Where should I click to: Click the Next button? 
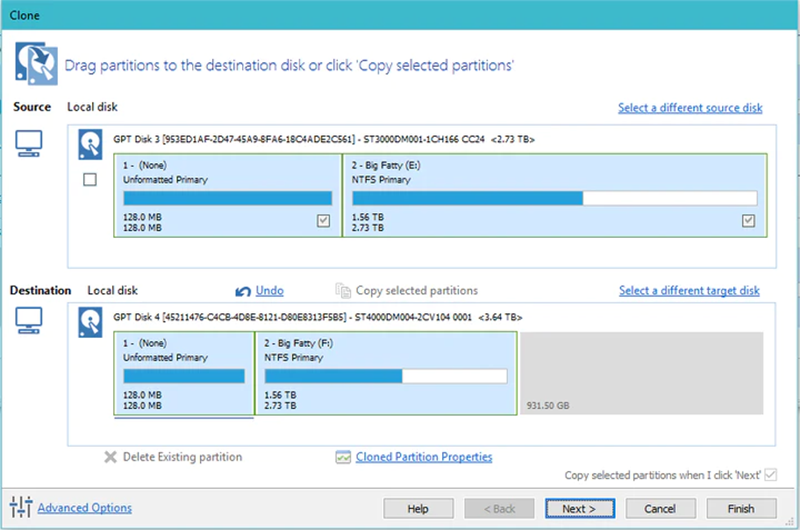coord(580,509)
